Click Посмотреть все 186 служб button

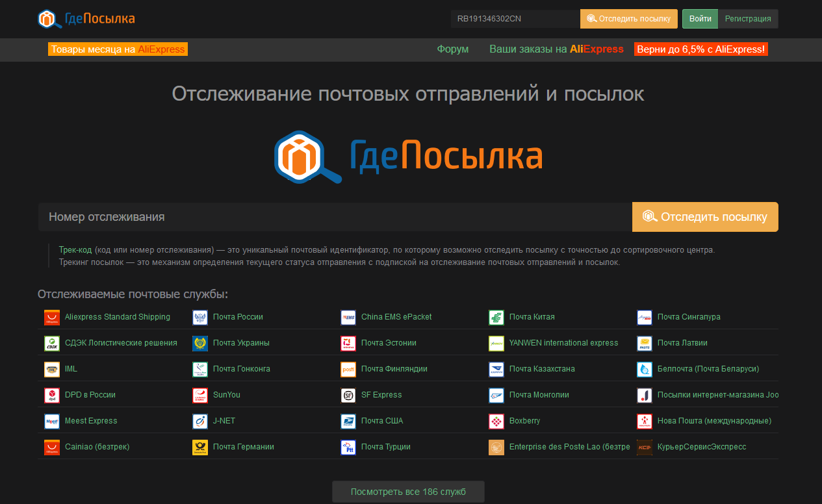408,492
